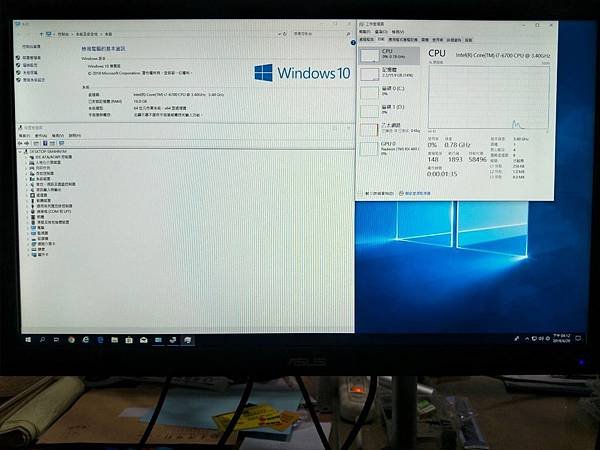
Task: Select the 人性化介面裝置 tree row
Action: [x=45, y=163]
